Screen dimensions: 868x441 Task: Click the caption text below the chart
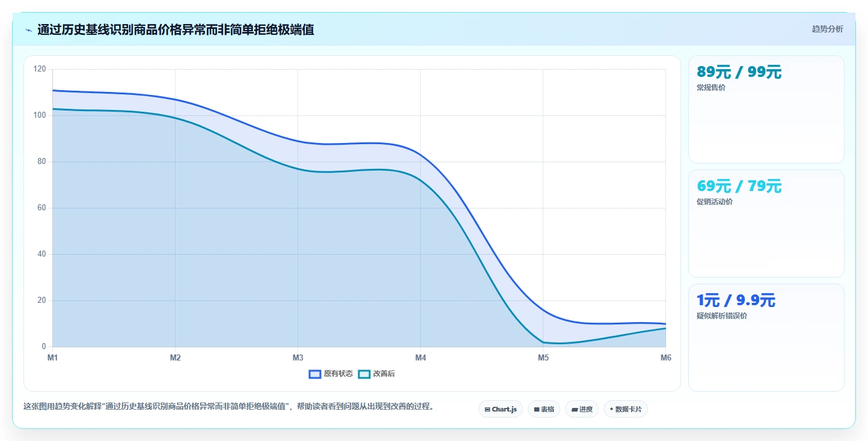point(228,407)
